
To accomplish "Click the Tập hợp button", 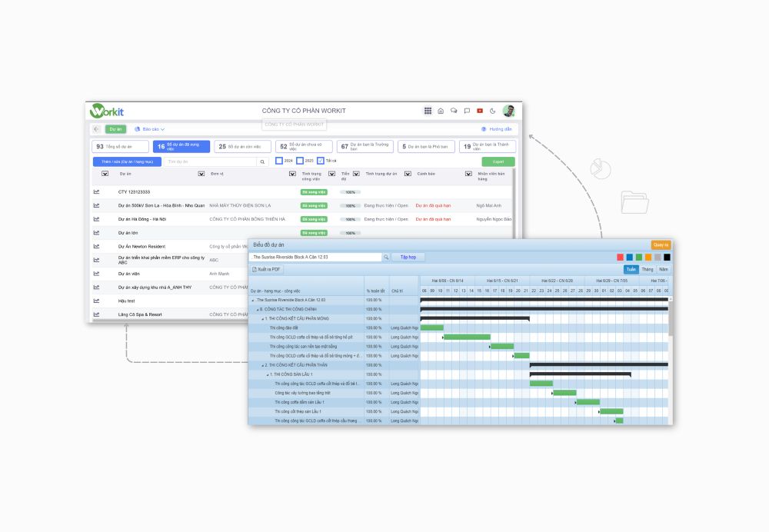I will [408, 257].
